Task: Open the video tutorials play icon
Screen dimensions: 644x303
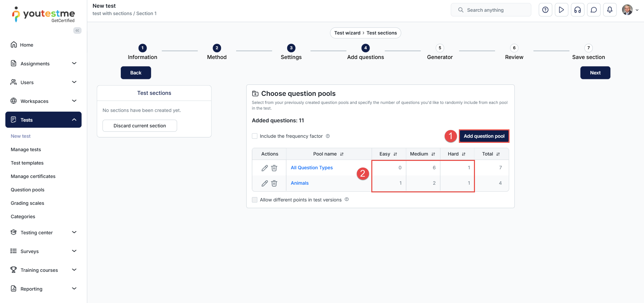Action: click(x=561, y=10)
